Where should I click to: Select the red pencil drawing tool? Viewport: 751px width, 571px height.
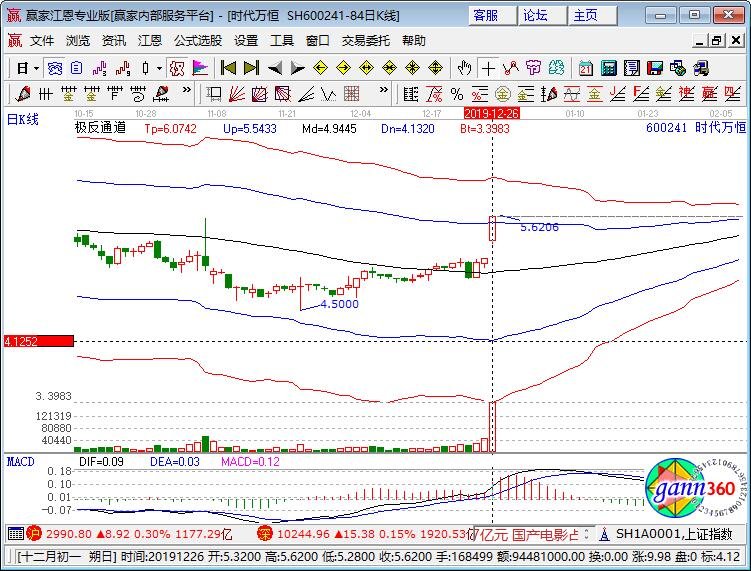click(23, 94)
